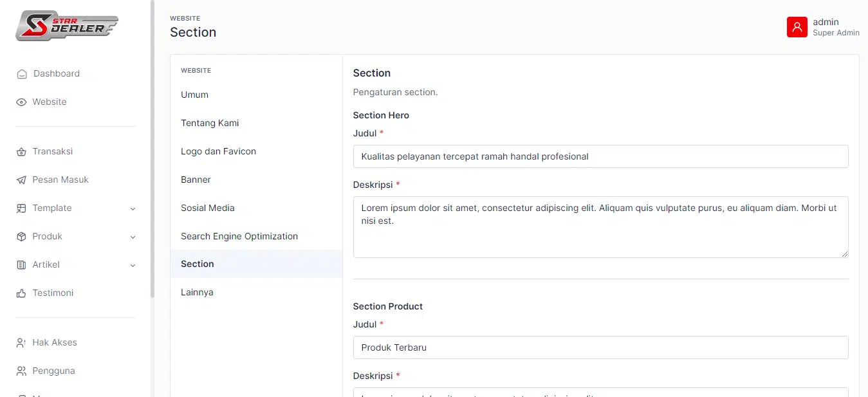Go to Search Engine Optimization settings

tap(239, 236)
